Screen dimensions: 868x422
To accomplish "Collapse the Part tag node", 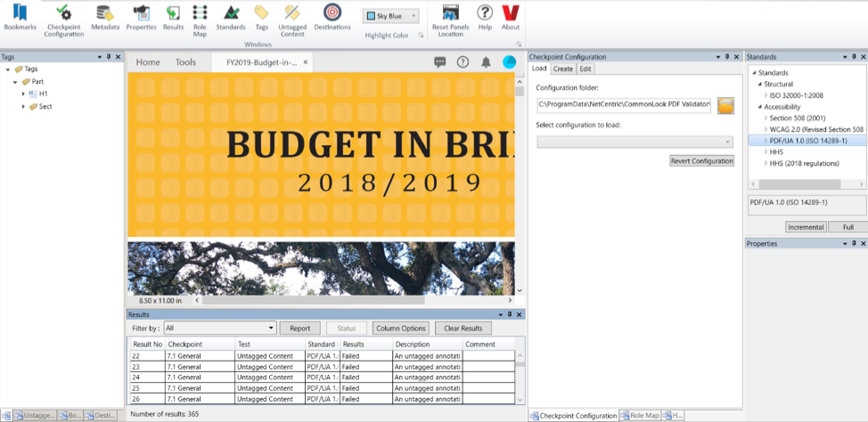I will (15, 82).
